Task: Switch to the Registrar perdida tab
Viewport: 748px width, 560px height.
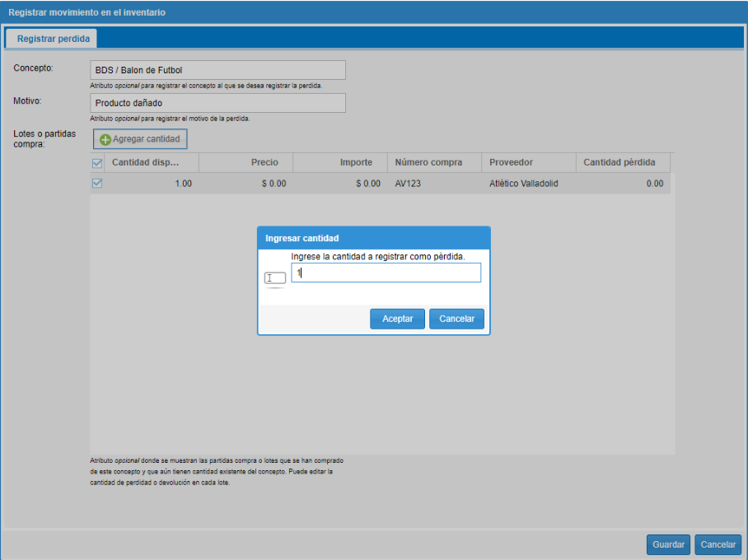Action: (x=51, y=39)
